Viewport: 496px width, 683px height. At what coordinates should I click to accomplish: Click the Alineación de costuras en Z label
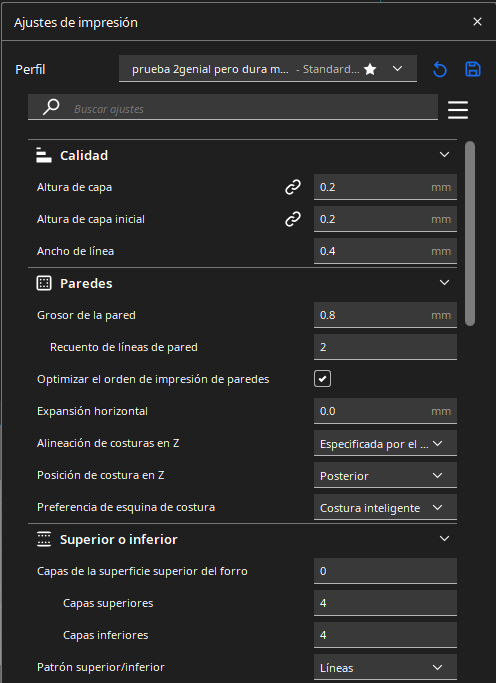coord(108,443)
